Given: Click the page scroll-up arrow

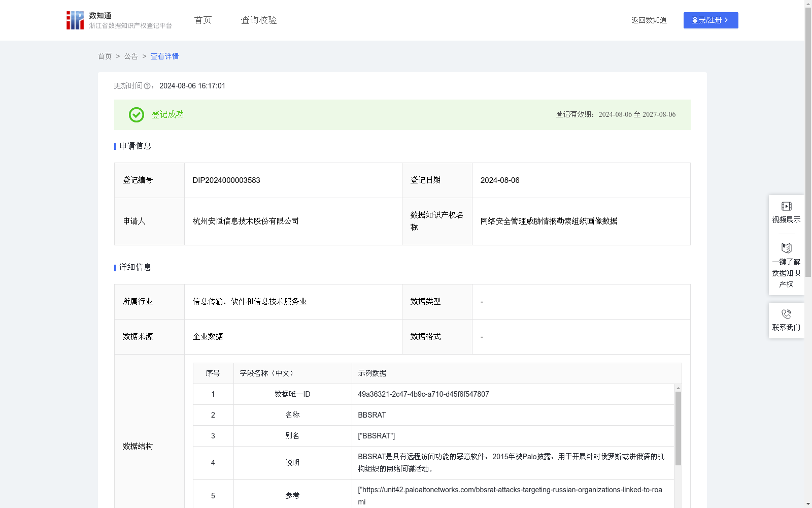Looking at the screenshot, I should pos(808,4).
